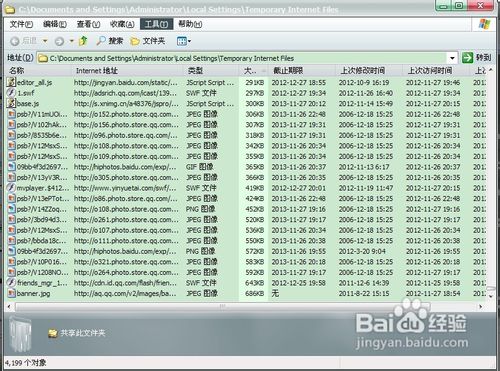Sort by Last Accessed (上次访问时间) column header
The image size is (500, 371).
point(437,71)
